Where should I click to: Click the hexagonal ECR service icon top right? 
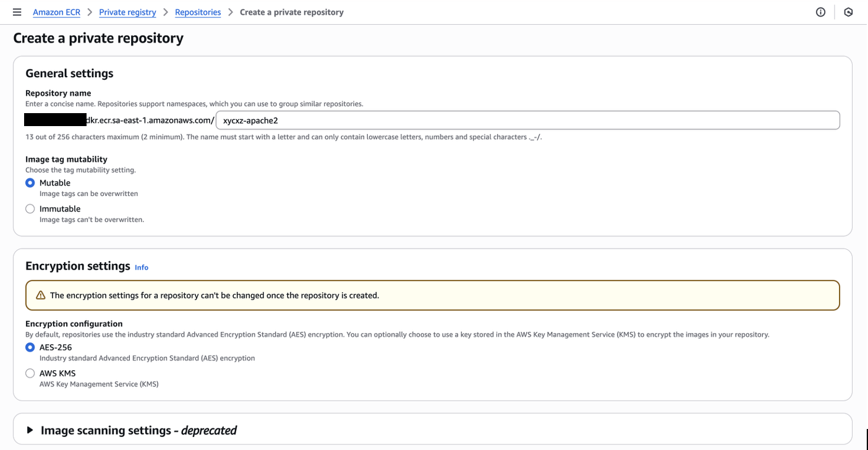pyautogui.click(x=848, y=12)
